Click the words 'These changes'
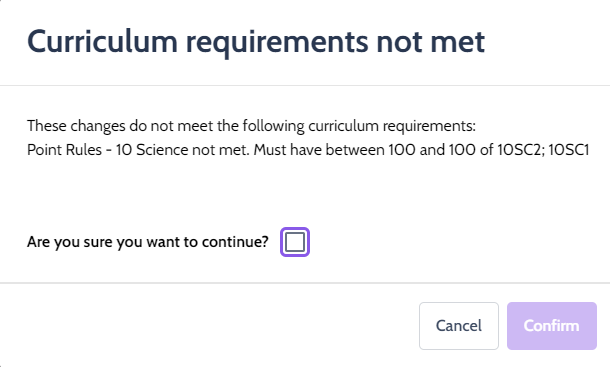This screenshot has height=367, width=610. point(76,126)
